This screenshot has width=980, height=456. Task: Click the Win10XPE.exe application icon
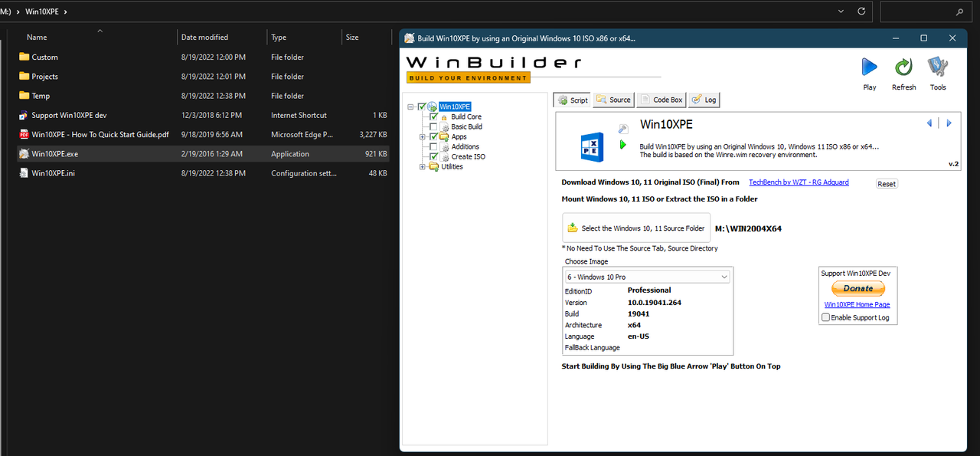point(24,153)
